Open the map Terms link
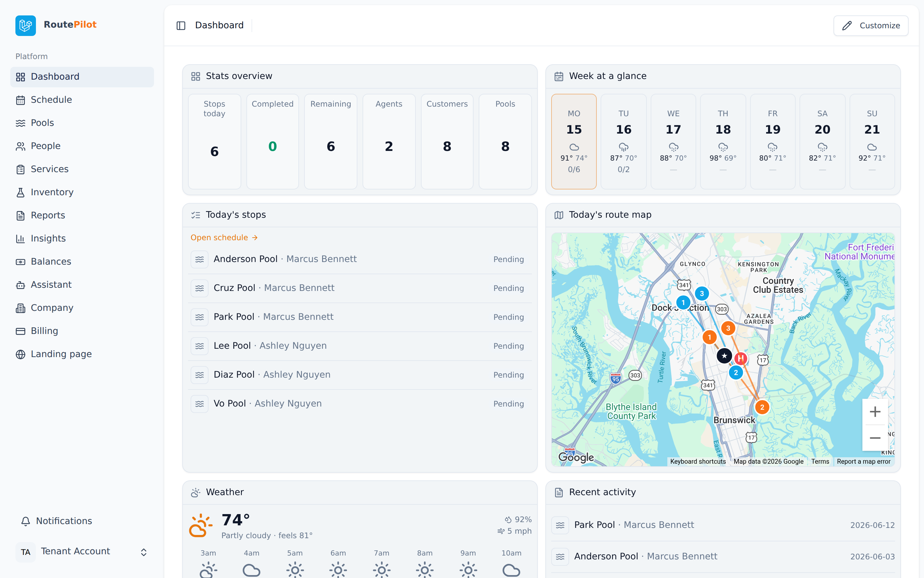 820,461
